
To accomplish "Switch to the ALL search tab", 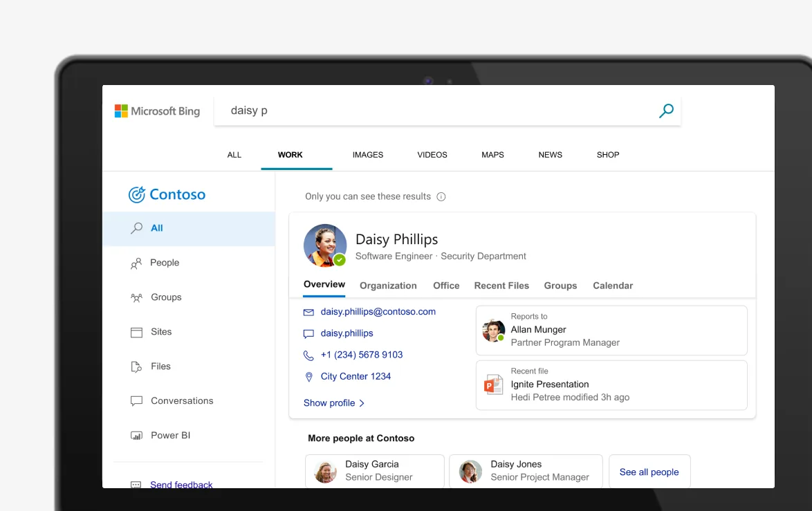I will 234,155.
